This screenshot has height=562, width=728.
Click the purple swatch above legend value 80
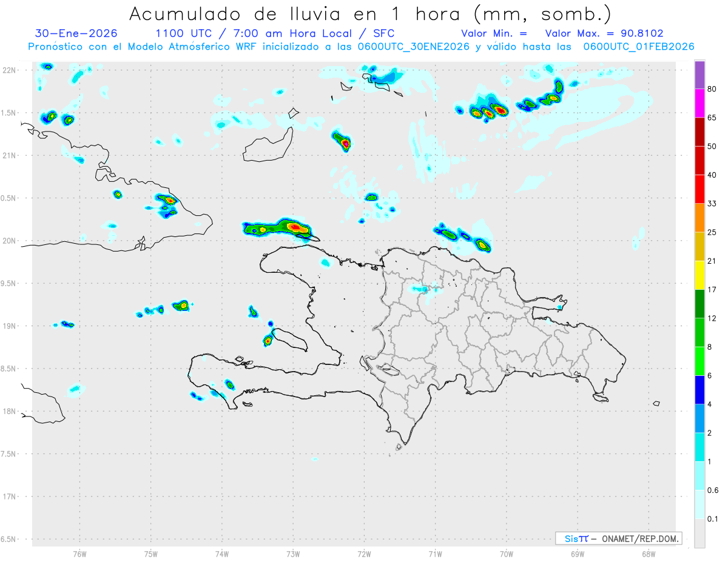[x=699, y=75]
